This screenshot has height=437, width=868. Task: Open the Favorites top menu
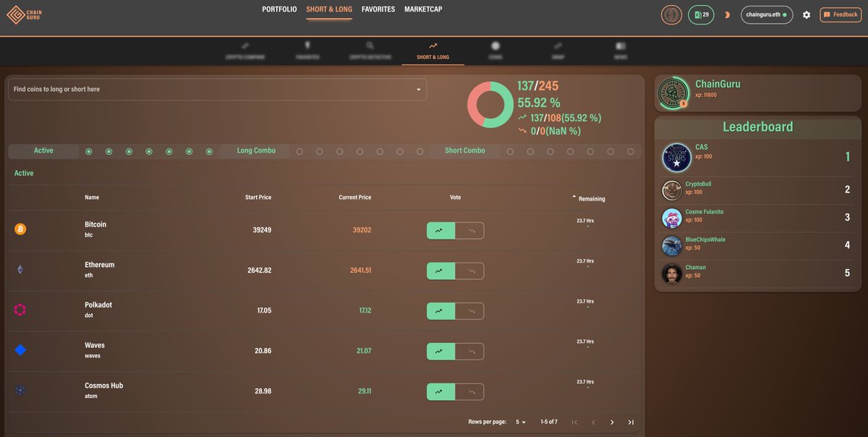(x=378, y=9)
